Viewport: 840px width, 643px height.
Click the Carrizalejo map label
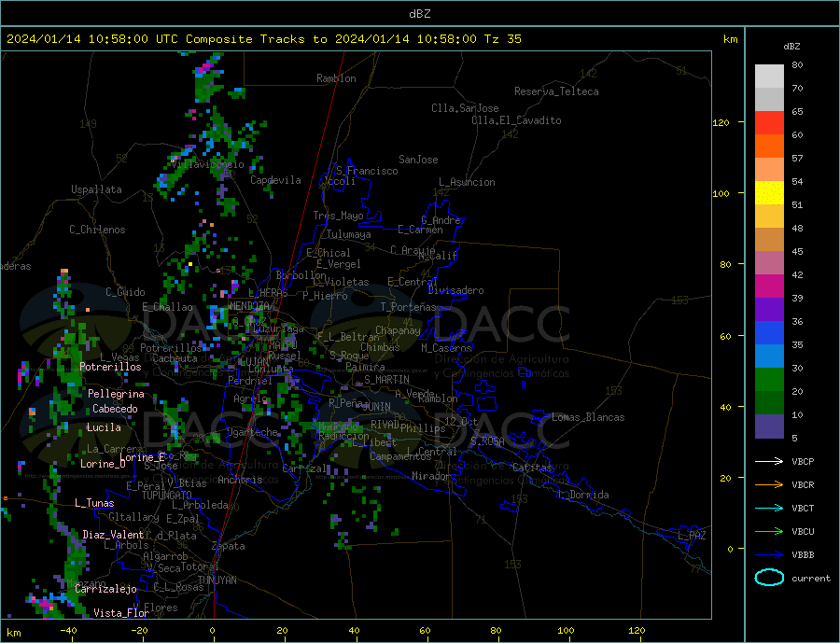[106, 589]
